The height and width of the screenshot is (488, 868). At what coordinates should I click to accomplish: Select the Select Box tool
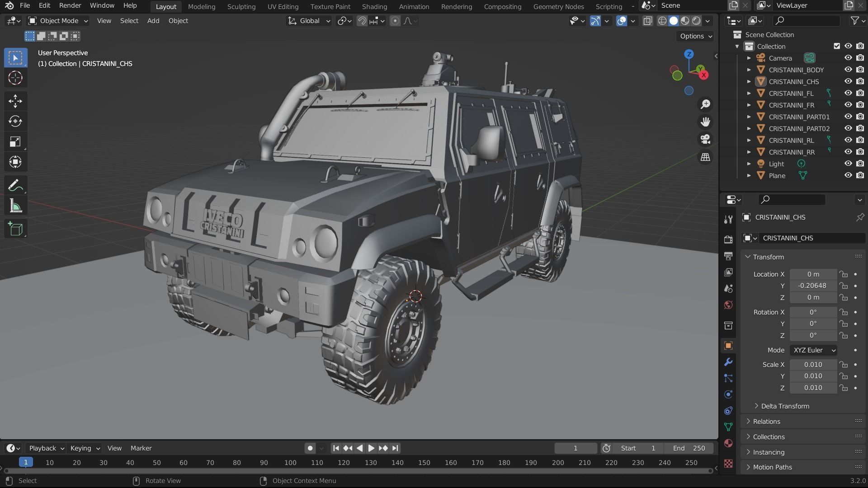coord(15,58)
